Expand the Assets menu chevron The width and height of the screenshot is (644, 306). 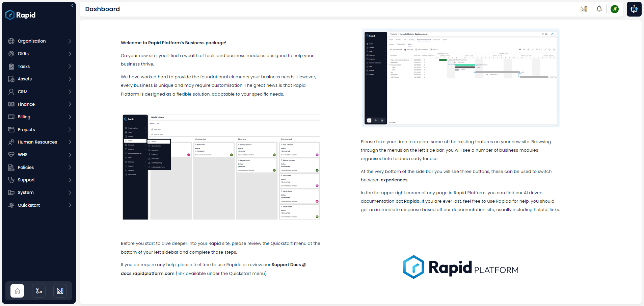[x=70, y=79]
